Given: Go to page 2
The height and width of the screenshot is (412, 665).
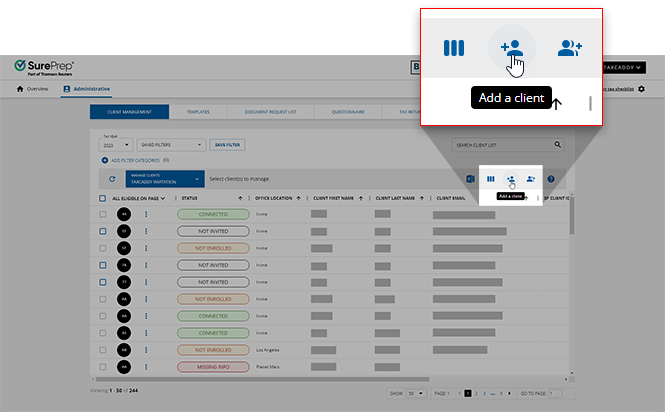Looking at the screenshot, I should coord(476,393).
